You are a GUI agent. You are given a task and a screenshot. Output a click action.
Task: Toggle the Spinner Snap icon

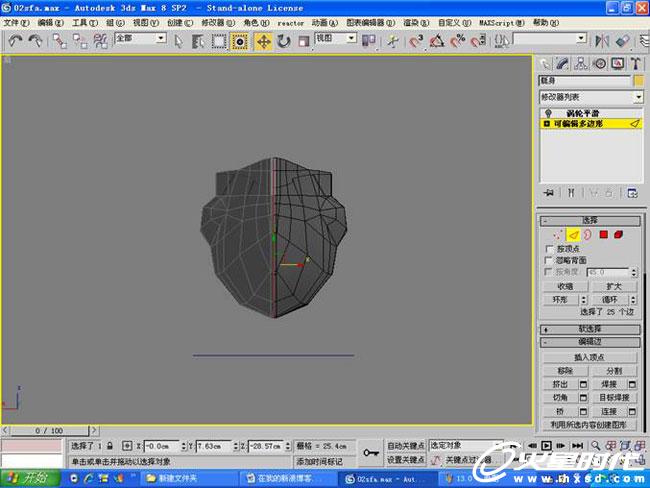point(478,41)
